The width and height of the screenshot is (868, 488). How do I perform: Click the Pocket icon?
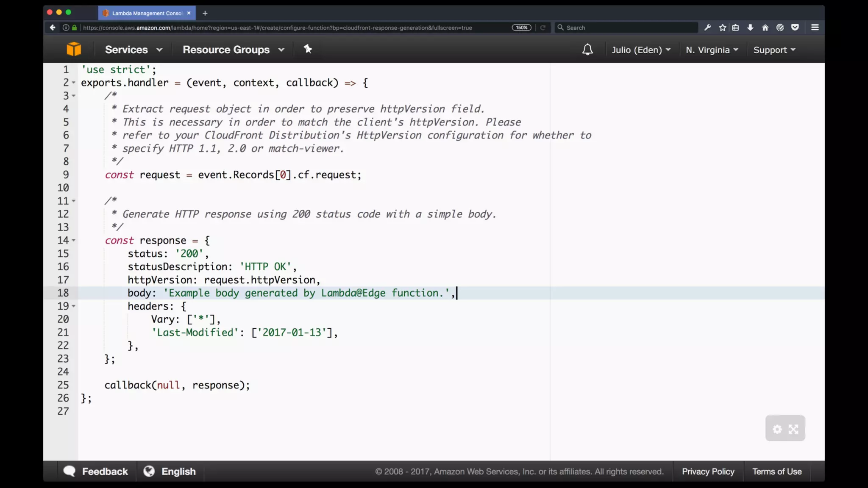point(795,28)
